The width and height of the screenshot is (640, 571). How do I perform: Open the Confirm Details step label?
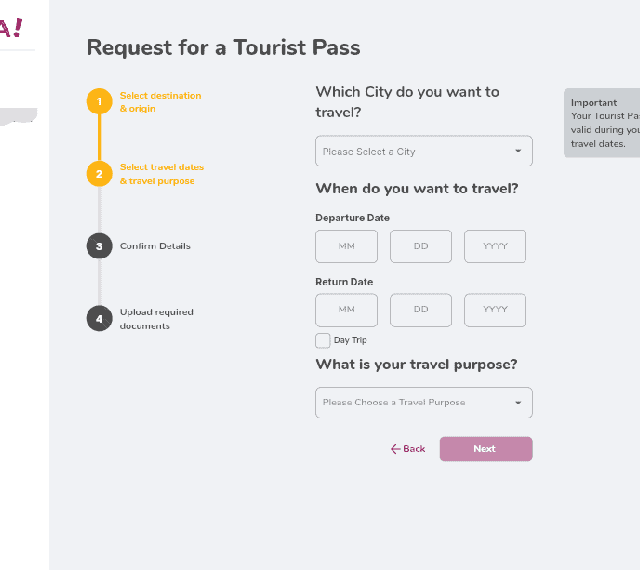[x=155, y=246]
